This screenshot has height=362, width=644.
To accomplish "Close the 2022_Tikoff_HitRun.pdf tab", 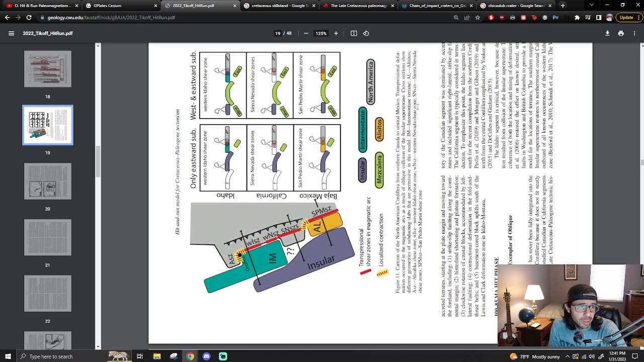I will (234, 6).
